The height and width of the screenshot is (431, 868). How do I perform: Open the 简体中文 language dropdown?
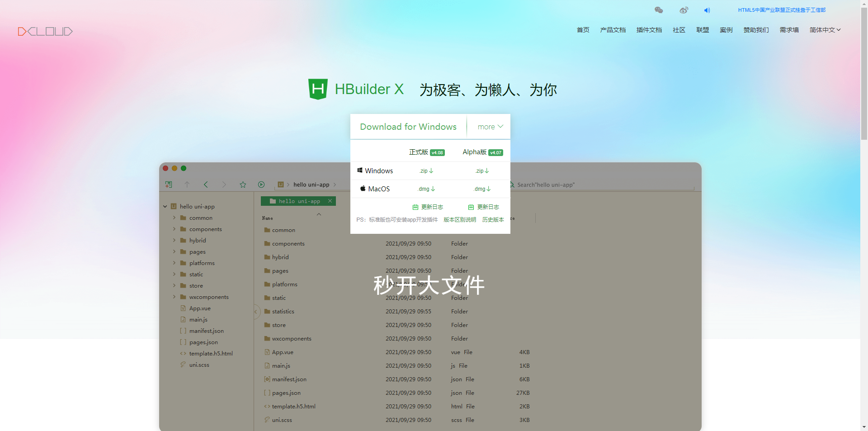pos(825,30)
